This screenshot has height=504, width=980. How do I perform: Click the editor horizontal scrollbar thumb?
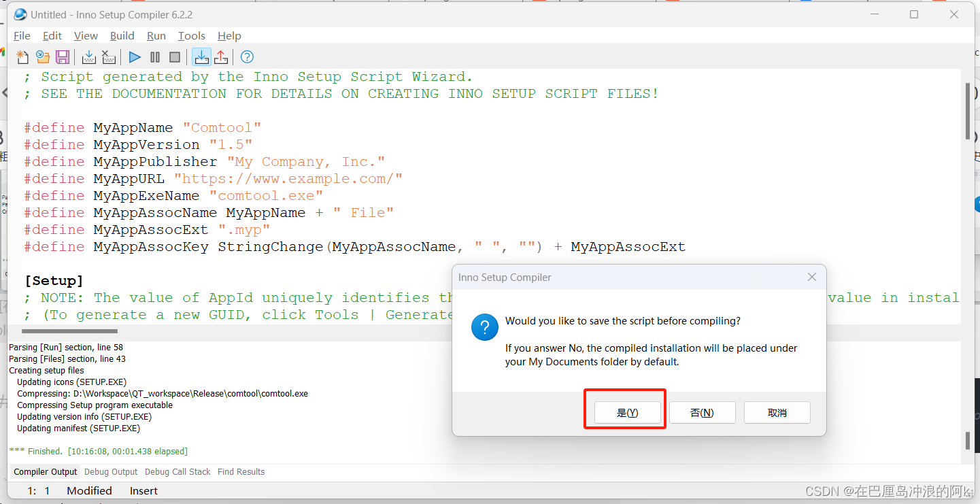point(70,331)
